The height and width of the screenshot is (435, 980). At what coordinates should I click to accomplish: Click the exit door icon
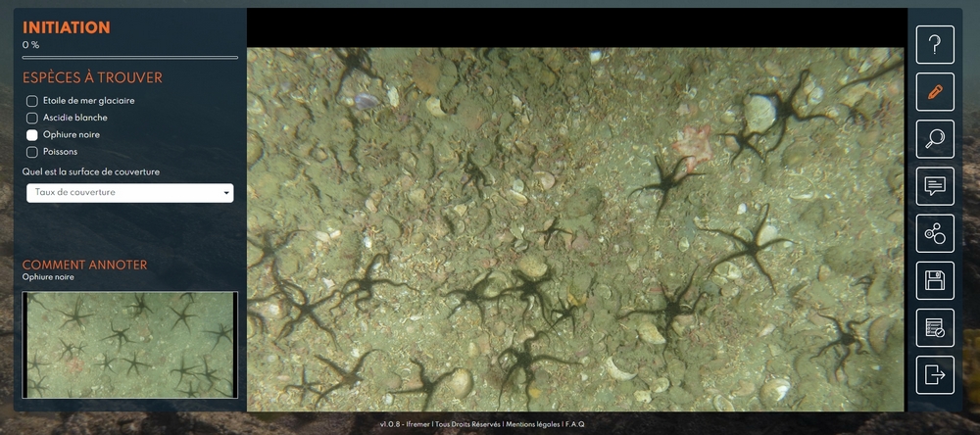click(935, 375)
